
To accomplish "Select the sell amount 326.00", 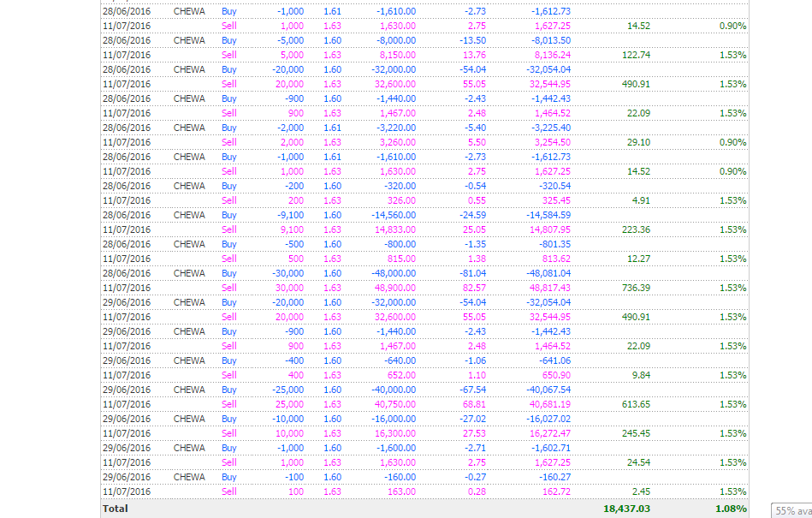I will [402, 200].
